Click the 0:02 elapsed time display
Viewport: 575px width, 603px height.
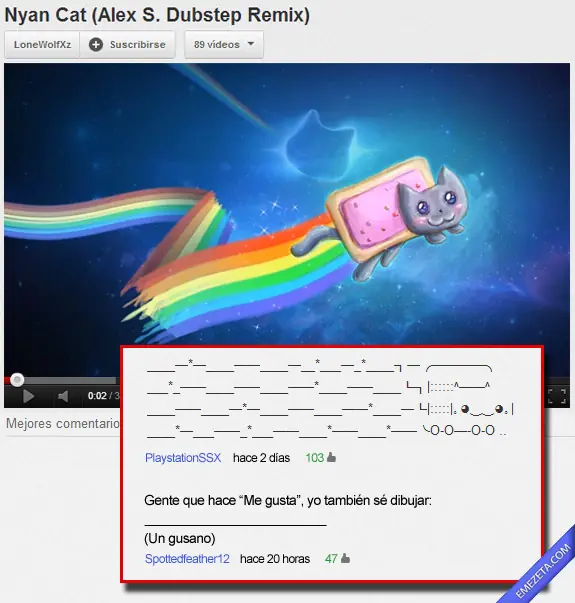pos(97,396)
